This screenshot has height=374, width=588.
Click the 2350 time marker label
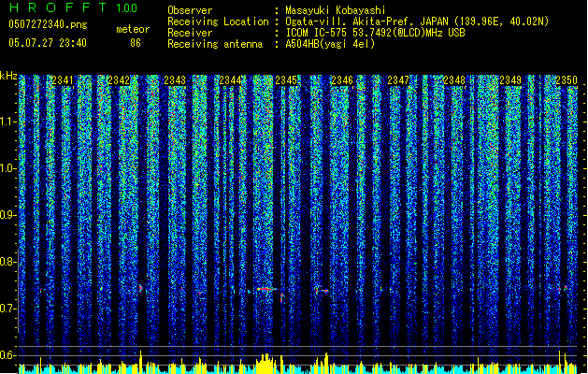(x=566, y=80)
